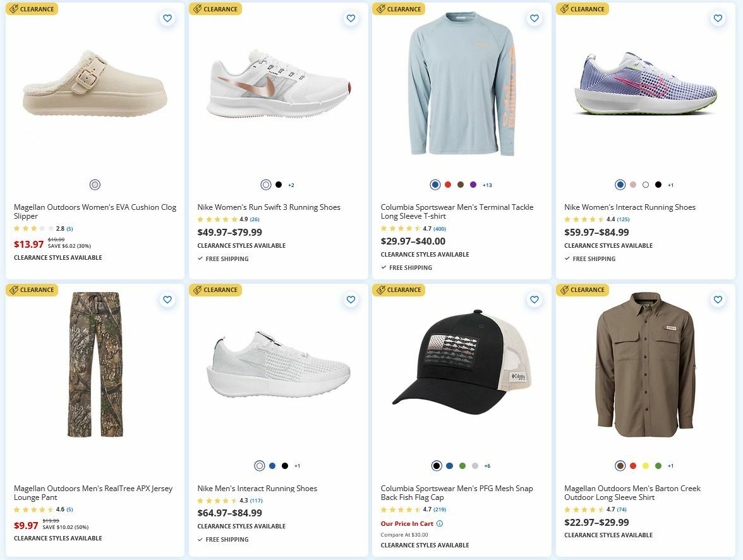Click the wishlist heart on the EVA Cushion Clog Slipper
The height and width of the screenshot is (560, 743).
tap(167, 18)
